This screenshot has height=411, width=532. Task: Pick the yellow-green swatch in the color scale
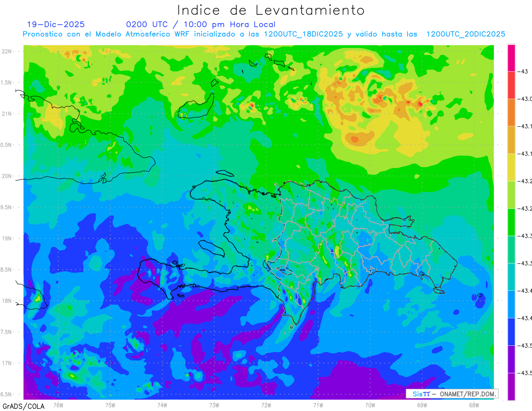pos(511,195)
